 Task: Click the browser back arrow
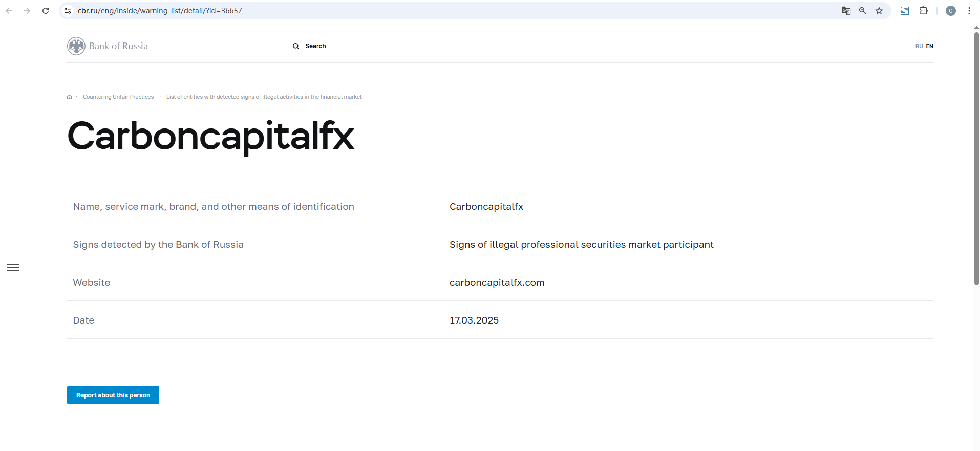9,11
